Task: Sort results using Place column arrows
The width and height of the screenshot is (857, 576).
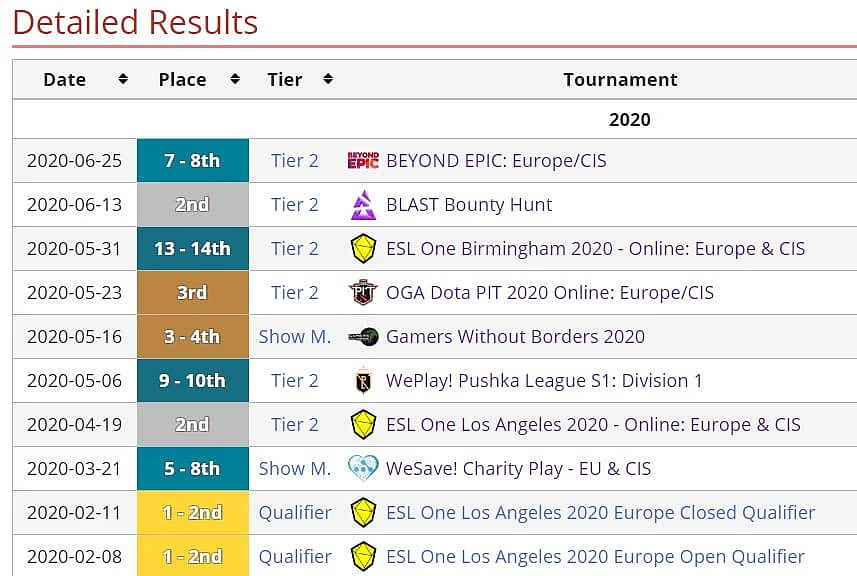Action: pyautogui.click(x=235, y=79)
